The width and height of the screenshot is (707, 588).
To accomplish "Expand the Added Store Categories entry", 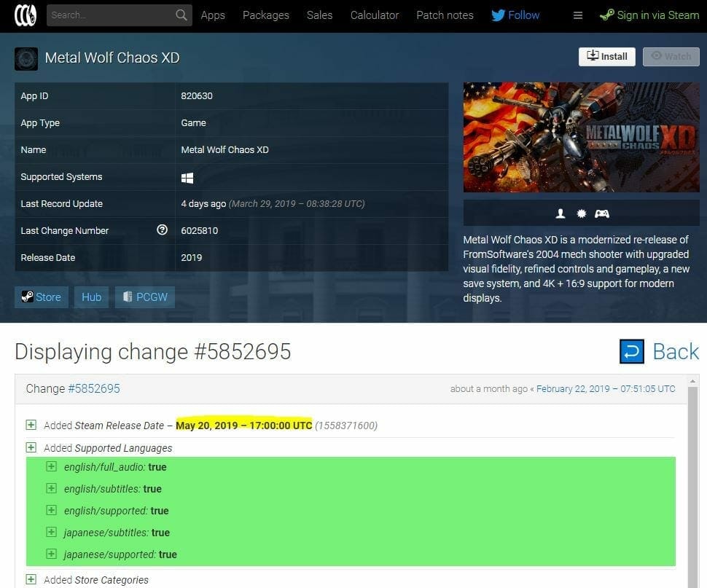I will click(31, 579).
